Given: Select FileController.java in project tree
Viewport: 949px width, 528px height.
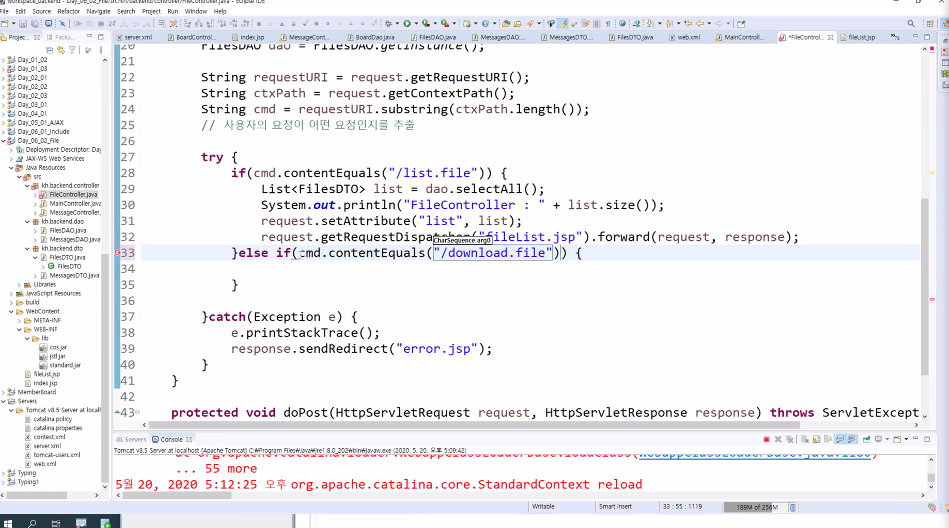Looking at the screenshot, I should pos(73,194).
